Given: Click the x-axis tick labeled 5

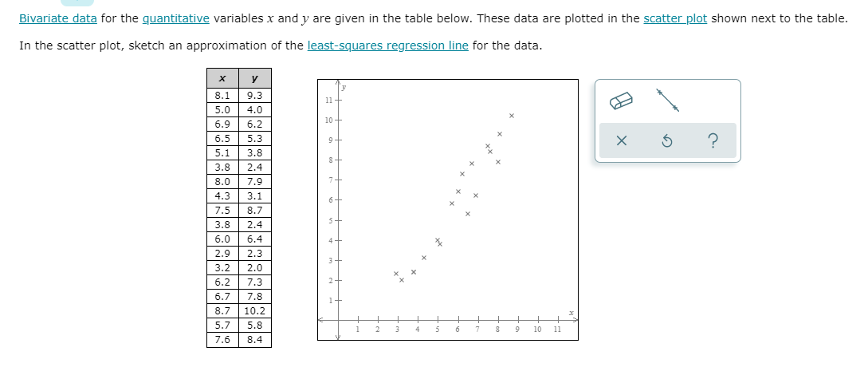Looking at the screenshot, I should pos(438,329).
